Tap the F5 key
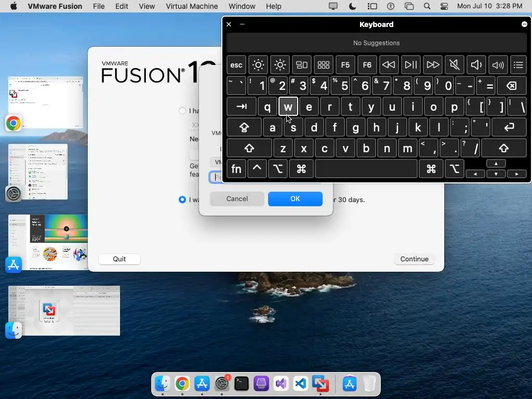This screenshot has height=399, width=532. coord(345,65)
